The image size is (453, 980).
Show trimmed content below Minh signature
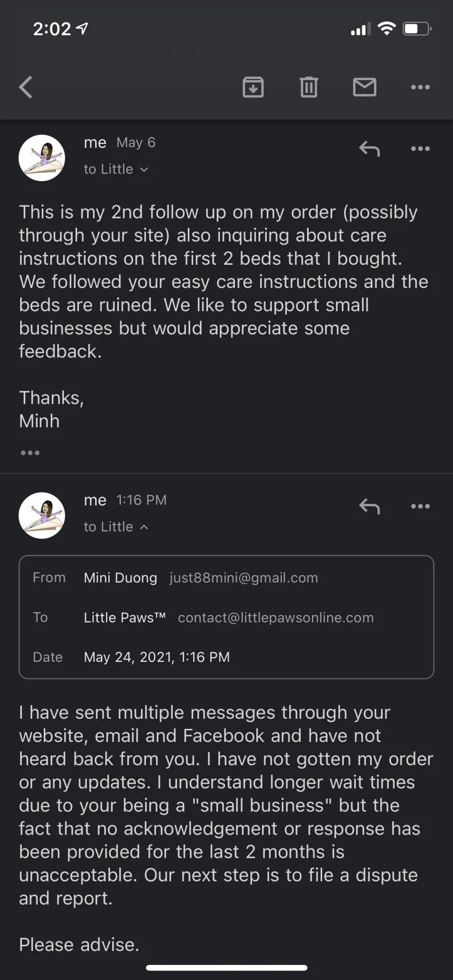30,453
